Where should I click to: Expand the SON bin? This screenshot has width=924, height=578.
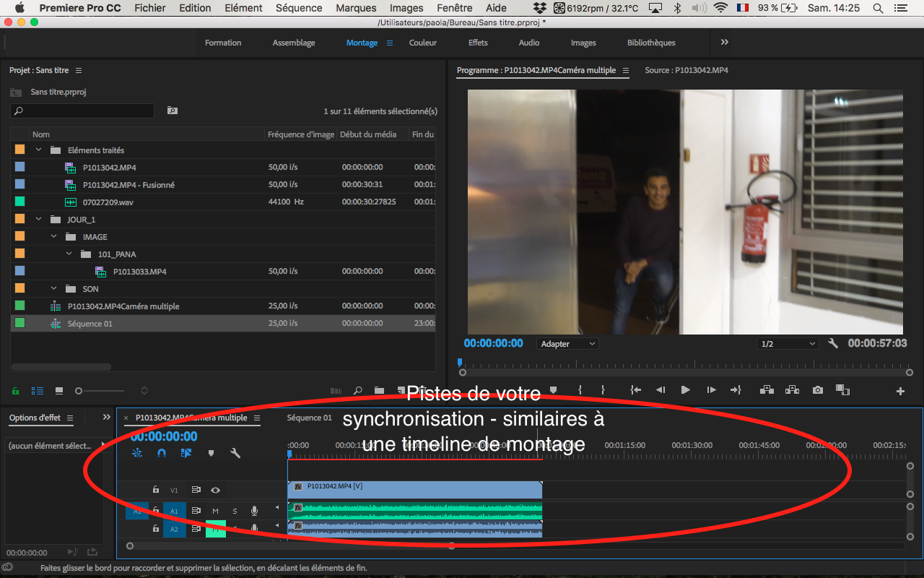[54, 289]
